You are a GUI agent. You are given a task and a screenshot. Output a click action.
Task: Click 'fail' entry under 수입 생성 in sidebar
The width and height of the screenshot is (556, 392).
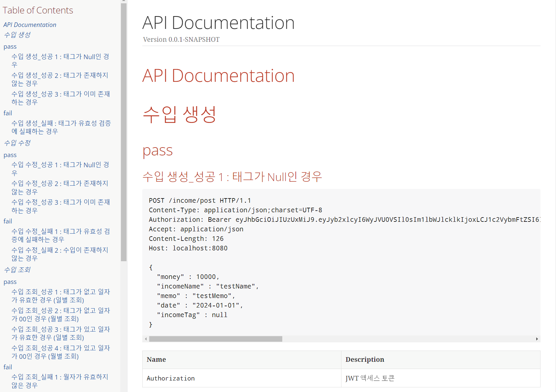[8, 113]
